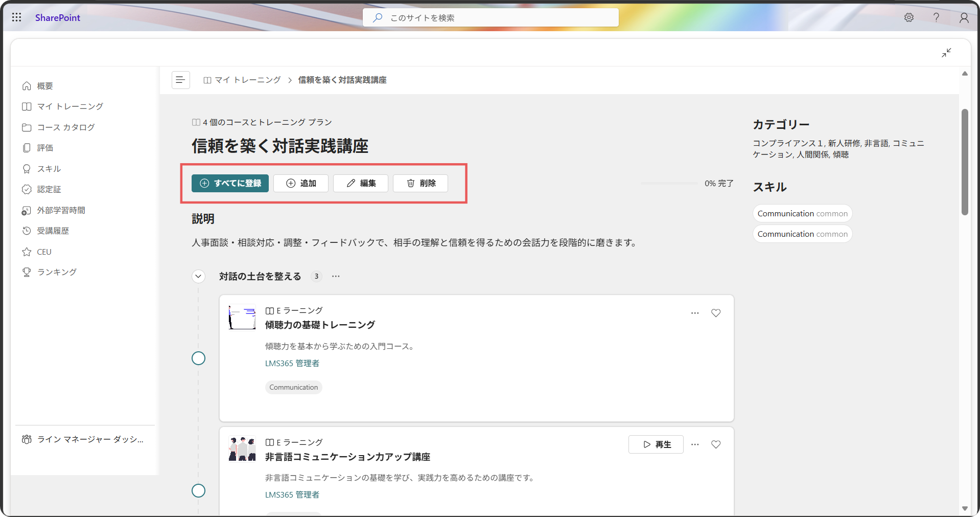Play the 非言語コミュニケーション力アップ講座 with 再生
Screen dimensions: 980x517
point(656,444)
